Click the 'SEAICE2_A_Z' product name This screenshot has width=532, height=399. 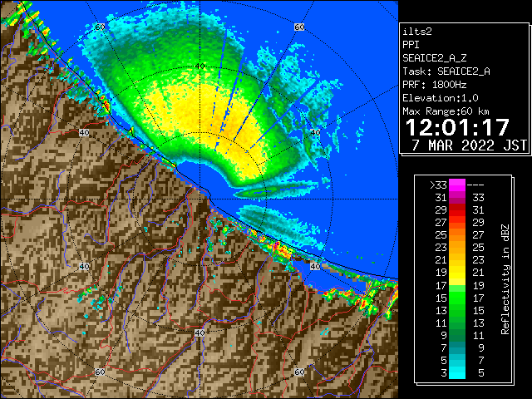tap(435, 58)
